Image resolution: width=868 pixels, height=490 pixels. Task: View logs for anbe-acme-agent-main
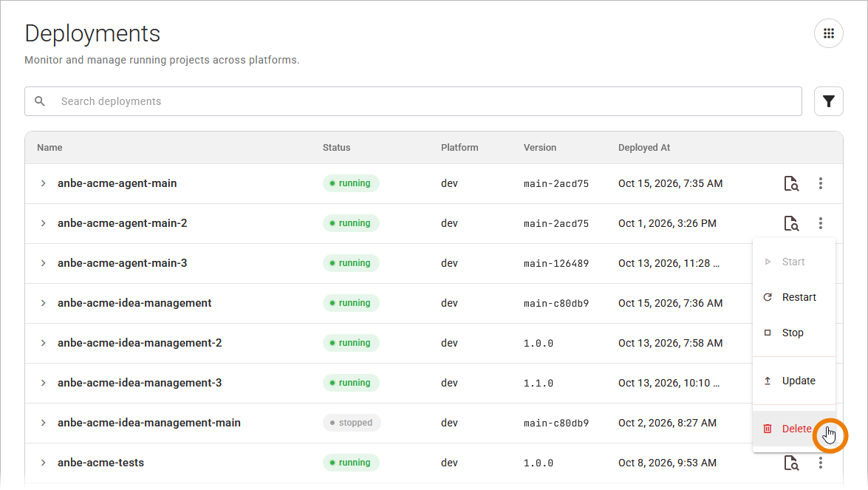[791, 183]
